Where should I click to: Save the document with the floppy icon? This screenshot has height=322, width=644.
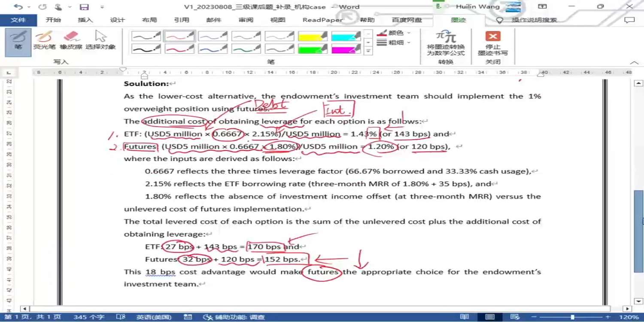tap(84, 7)
